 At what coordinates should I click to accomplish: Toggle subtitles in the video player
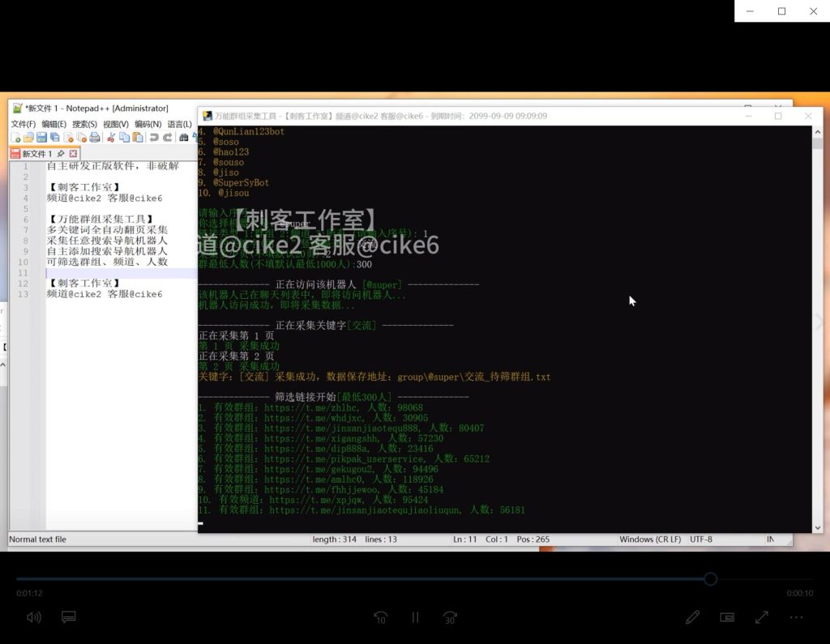(x=69, y=616)
